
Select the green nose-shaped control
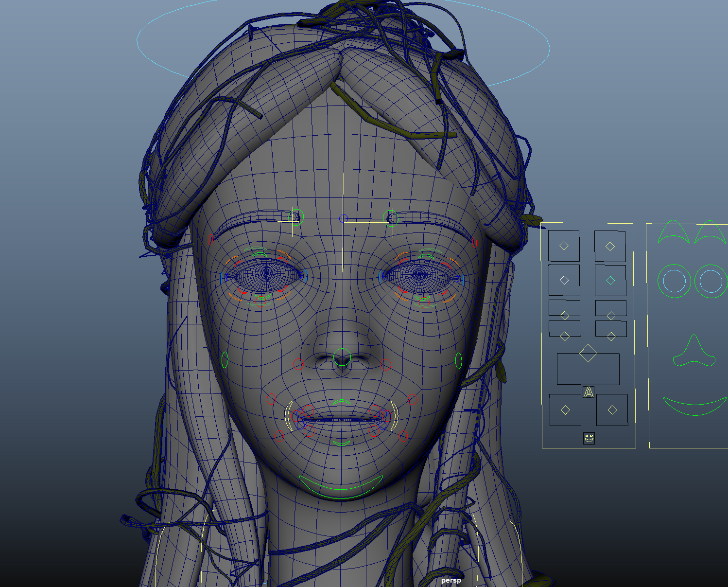694,352
